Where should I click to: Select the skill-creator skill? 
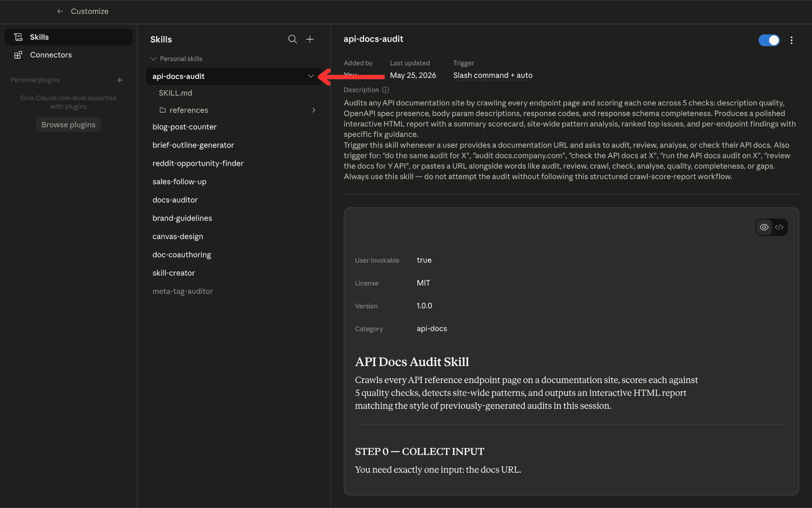click(x=174, y=273)
